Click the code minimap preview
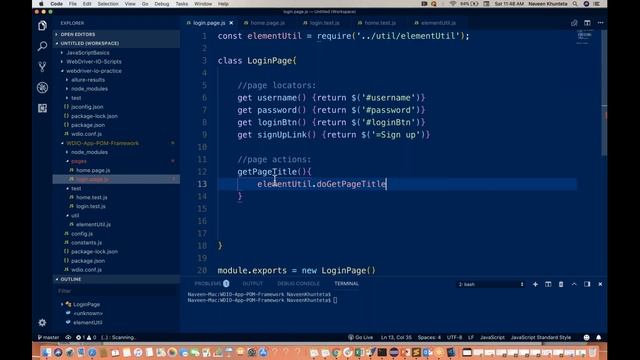This screenshot has height=360, width=640. [585, 37]
